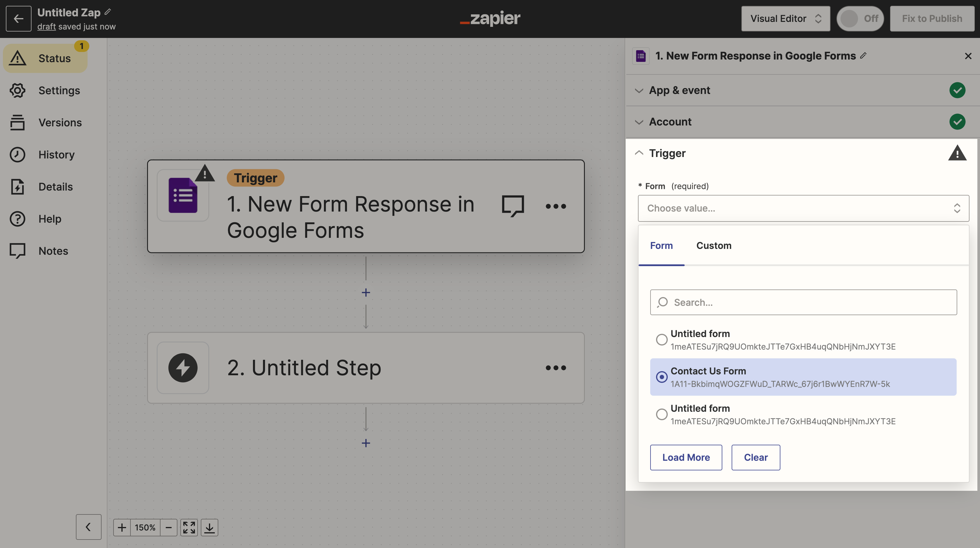The width and height of the screenshot is (980, 548).
Task: Click the Search forms input field
Action: 803,302
